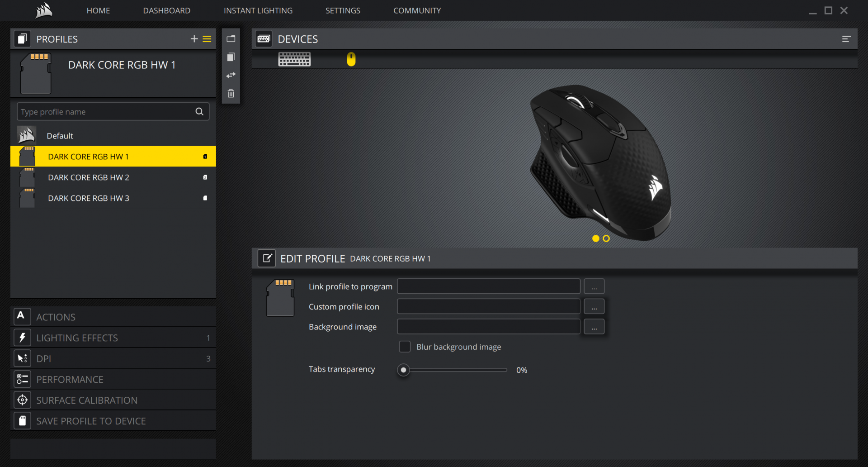
Task: Browse for program to link profile
Action: coord(594,286)
